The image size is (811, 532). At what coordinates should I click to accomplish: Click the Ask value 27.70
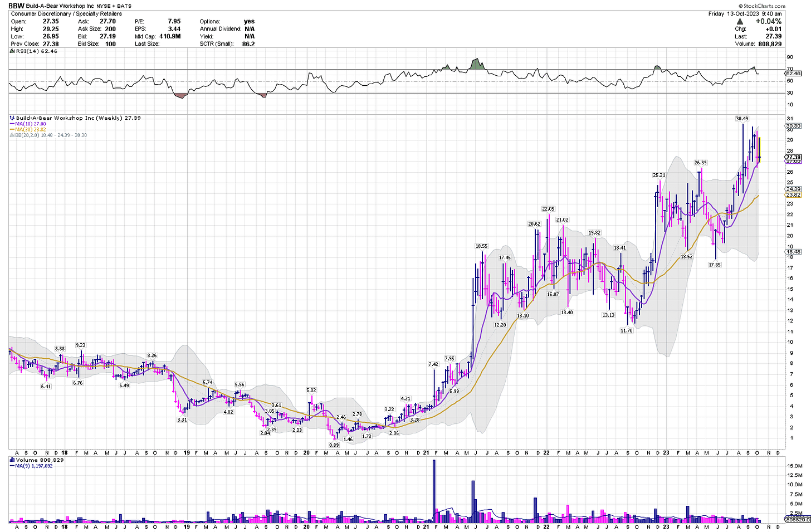point(108,22)
